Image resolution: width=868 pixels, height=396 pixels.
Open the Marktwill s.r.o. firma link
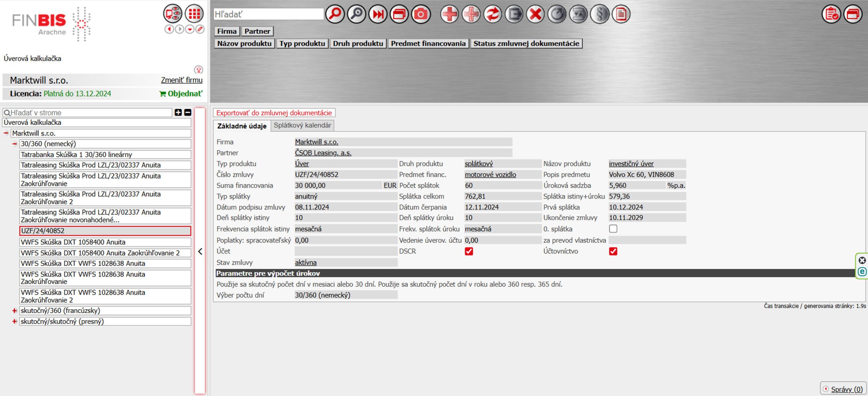317,142
